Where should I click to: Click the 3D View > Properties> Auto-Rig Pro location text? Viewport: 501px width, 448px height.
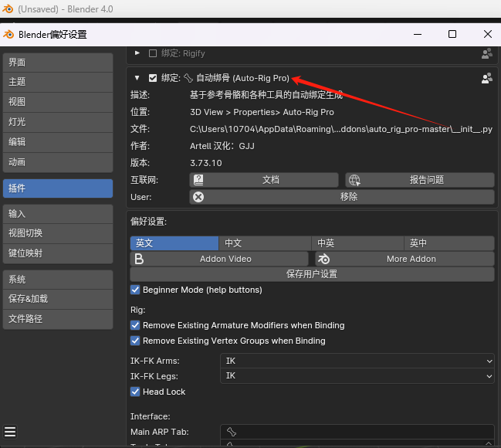coord(262,112)
